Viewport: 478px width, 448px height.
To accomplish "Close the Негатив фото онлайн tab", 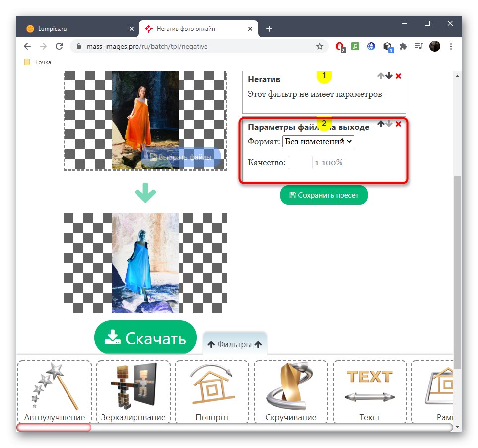I will tap(250, 29).
